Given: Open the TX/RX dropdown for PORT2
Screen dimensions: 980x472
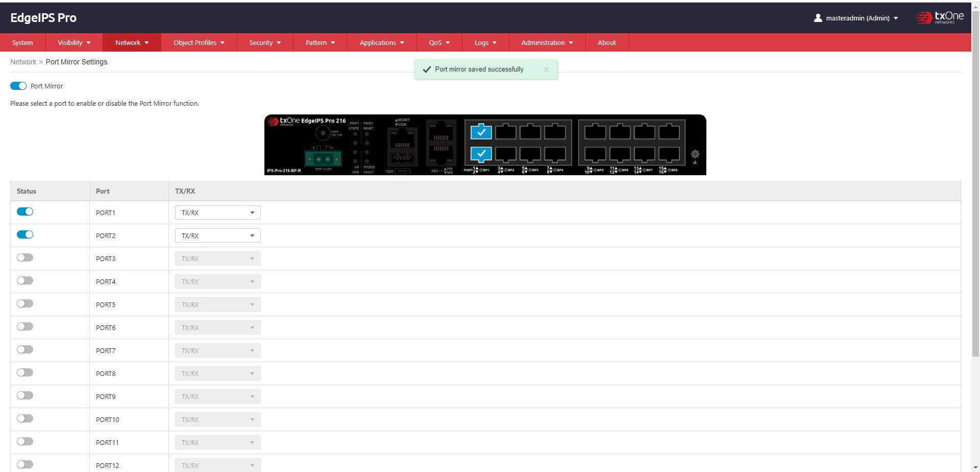Looking at the screenshot, I should [217, 235].
